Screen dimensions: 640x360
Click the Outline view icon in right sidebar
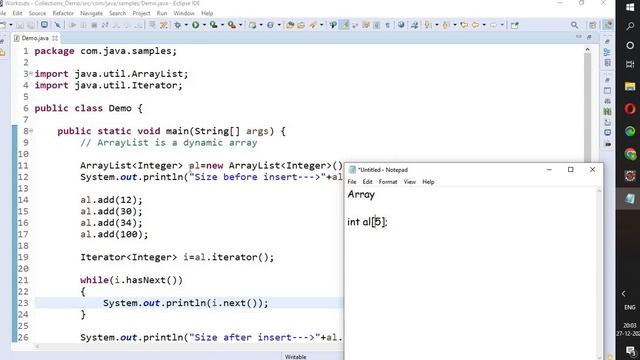(x=607, y=52)
